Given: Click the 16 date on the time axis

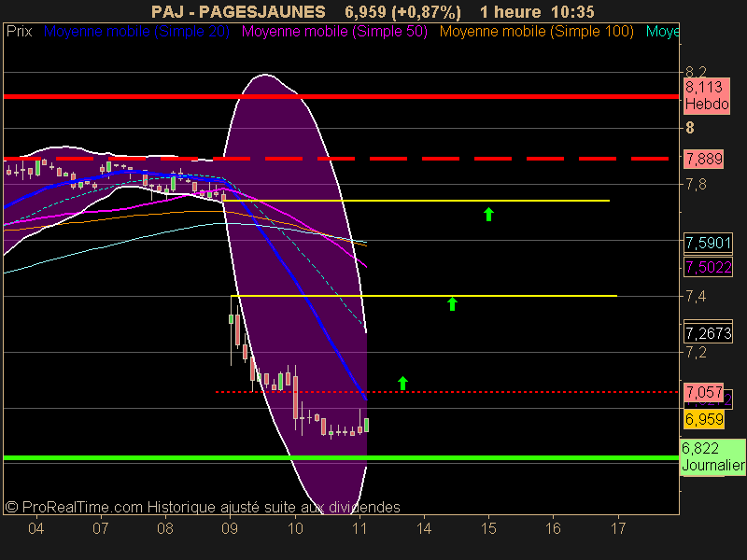Looking at the screenshot, I should pyautogui.click(x=553, y=528).
